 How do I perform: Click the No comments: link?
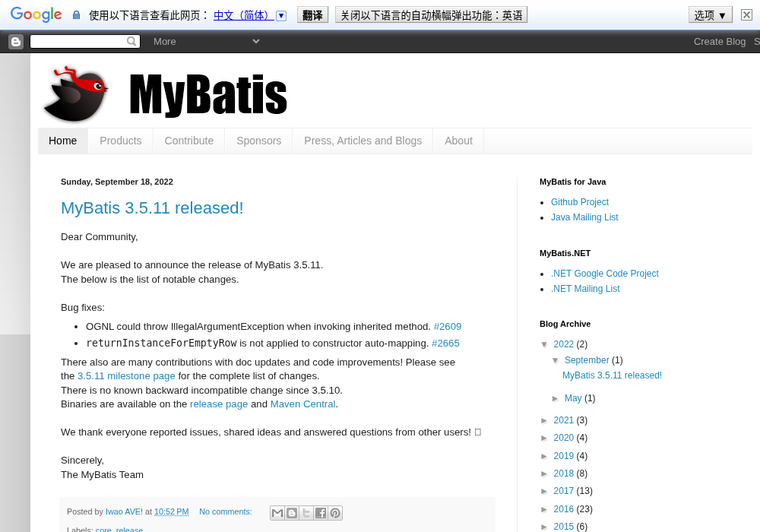point(226,511)
